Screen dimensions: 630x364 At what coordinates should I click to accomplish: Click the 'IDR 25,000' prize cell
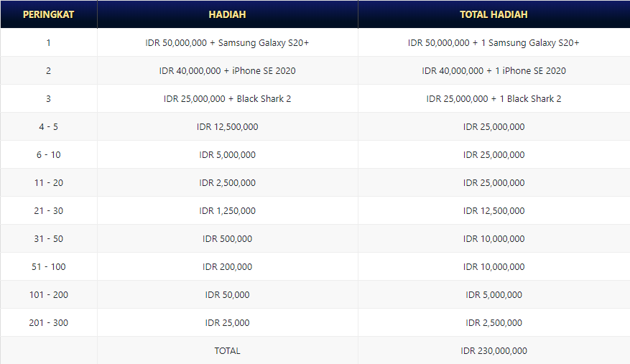click(x=228, y=322)
